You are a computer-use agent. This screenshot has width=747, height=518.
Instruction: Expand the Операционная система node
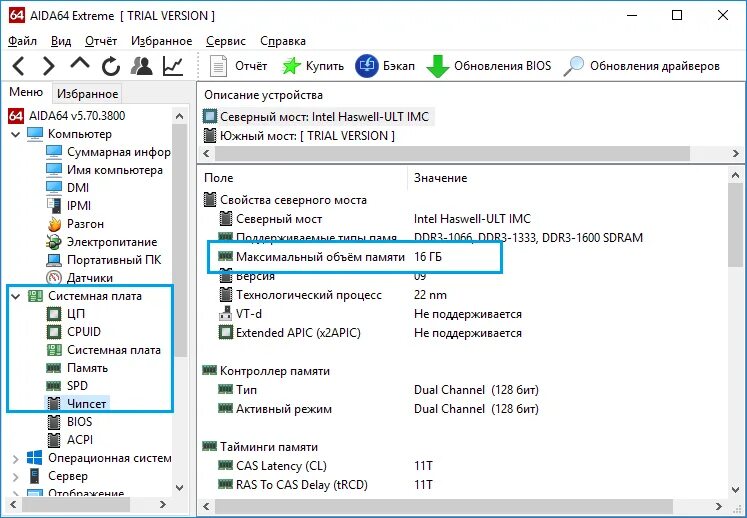pos(16,459)
